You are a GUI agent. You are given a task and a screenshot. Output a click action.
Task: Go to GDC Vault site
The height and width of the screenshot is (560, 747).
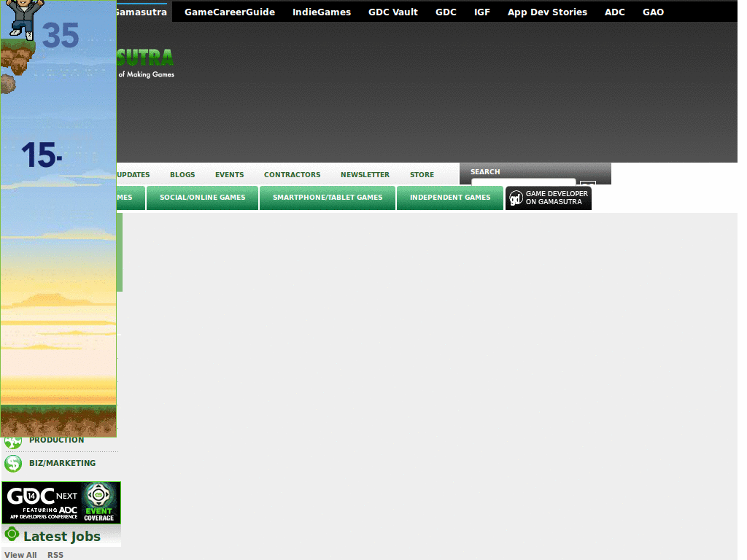[393, 12]
